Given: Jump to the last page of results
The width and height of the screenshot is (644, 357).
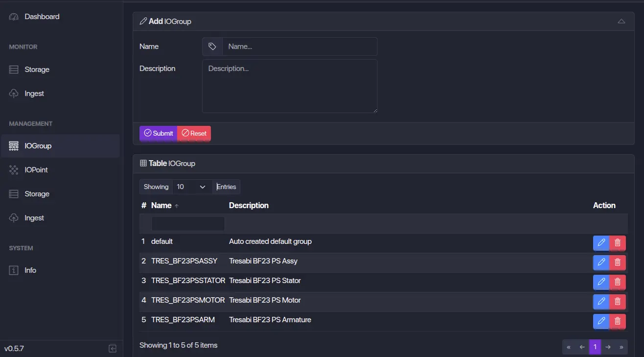Looking at the screenshot, I should pyautogui.click(x=621, y=347).
